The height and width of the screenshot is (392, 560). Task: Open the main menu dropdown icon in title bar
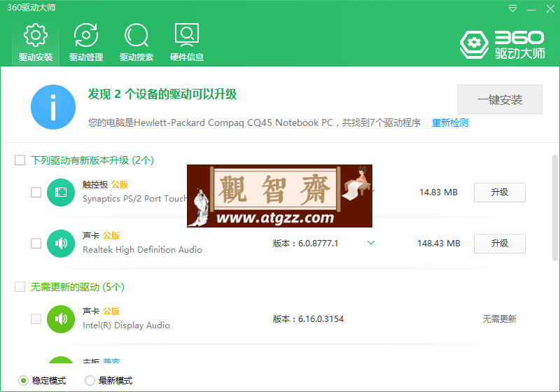(x=512, y=9)
